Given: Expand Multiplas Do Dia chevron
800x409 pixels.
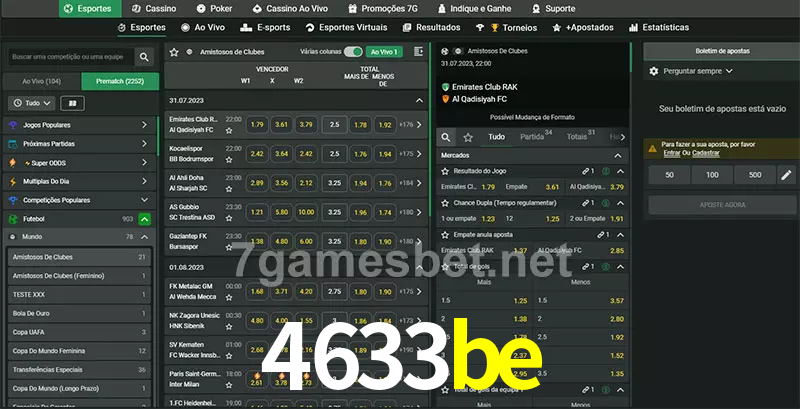Looking at the screenshot, I should click(x=144, y=182).
